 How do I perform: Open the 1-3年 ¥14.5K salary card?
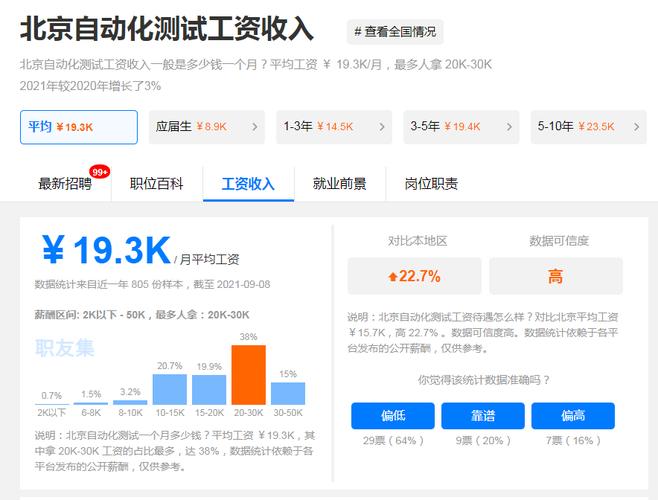pyautogui.click(x=334, y=127)
